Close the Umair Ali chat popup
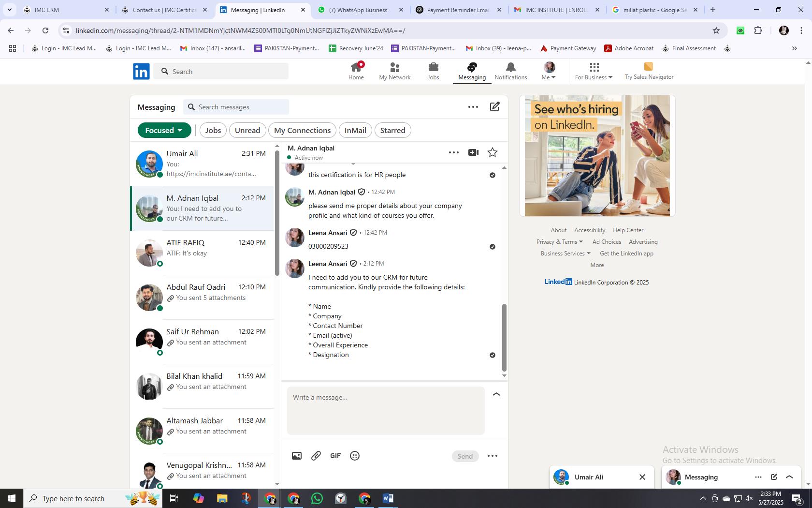 pos(642,477)
